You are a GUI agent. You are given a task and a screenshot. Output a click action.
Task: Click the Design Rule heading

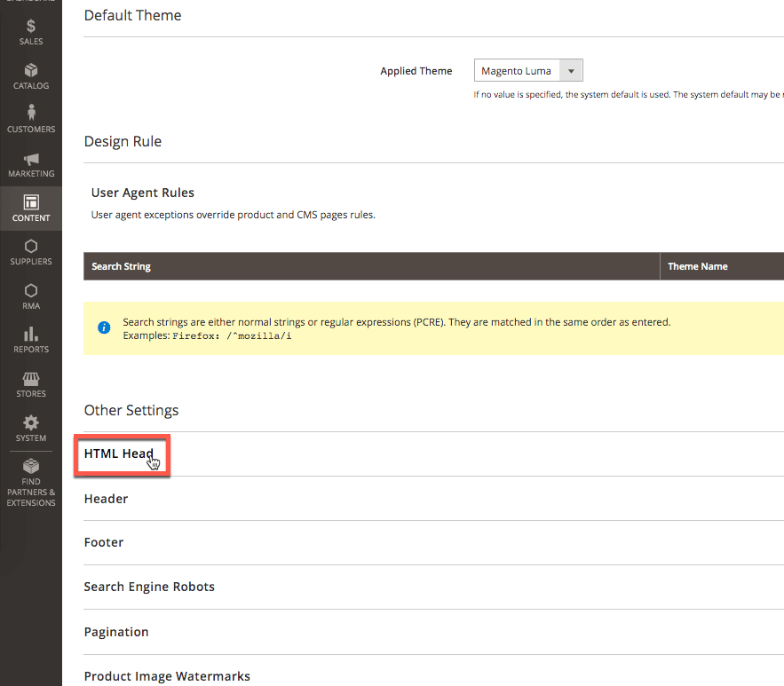(x=123, y=141)
